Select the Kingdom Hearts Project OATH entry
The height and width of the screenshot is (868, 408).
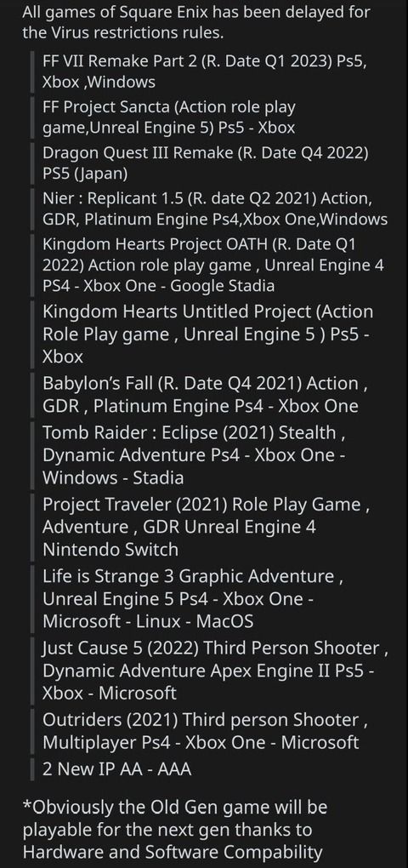click(213, 266)
